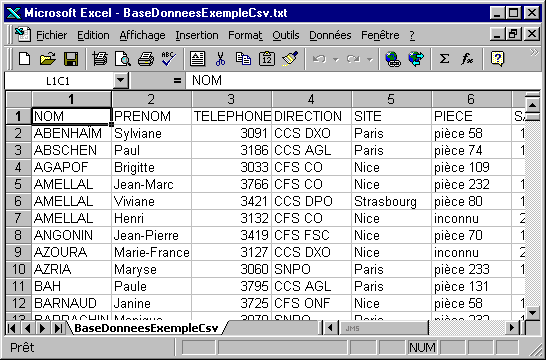Image resolution: width=546 pixels, height=360 pixels.
Task: Open the Fichier menu
Action: [52, 35]
